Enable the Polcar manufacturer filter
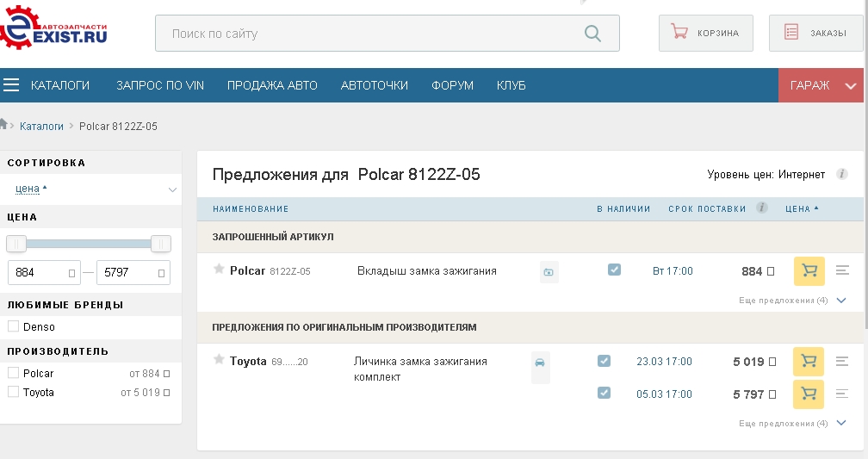The height and width of the screenshot is (459, 868). pyautogui.click(x=13, y=373)
